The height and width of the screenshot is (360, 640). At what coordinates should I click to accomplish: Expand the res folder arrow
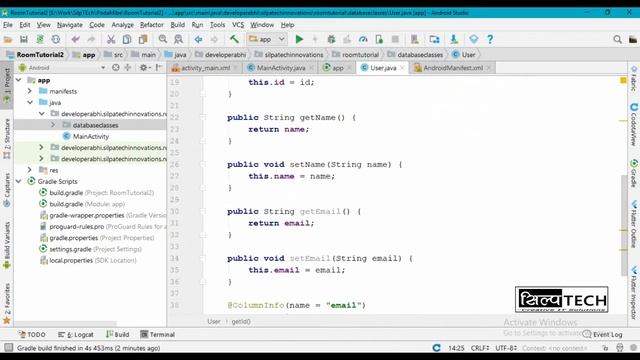tap(30, 170)
